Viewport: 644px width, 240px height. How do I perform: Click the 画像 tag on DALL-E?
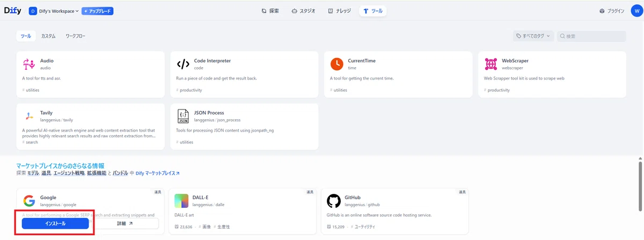(x=204, y=227)
